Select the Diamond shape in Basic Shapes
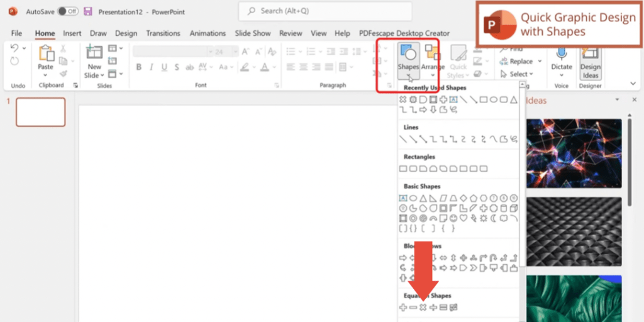Viewport: 644px width, 322px height. click(x=464, y=198)
